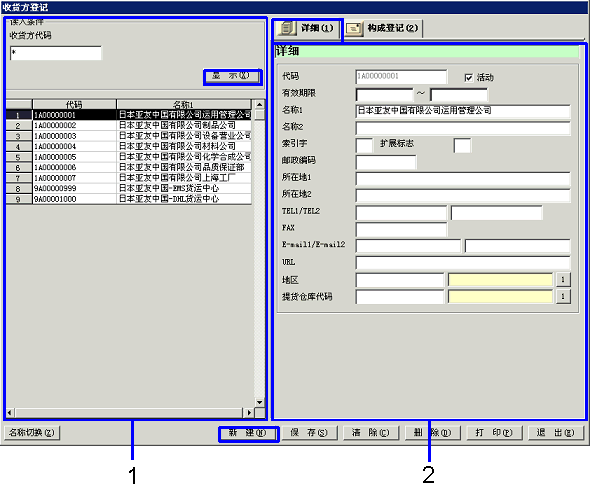This screenshot has height=491, width=590.
Task: Open the 地区 lookup button
Action: (563, 280)
